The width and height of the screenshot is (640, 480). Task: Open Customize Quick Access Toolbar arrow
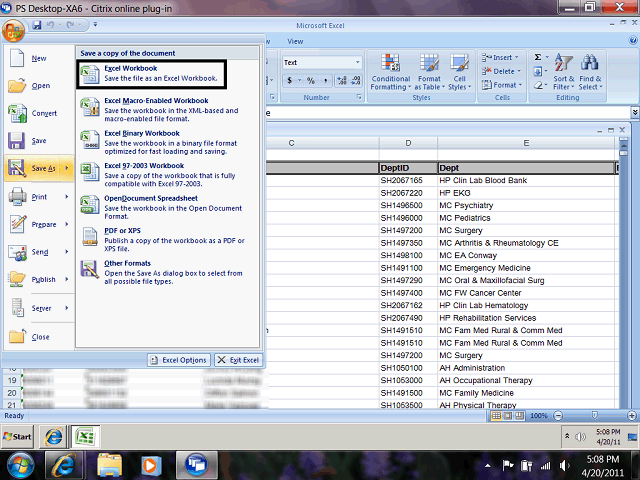[95, 25]
